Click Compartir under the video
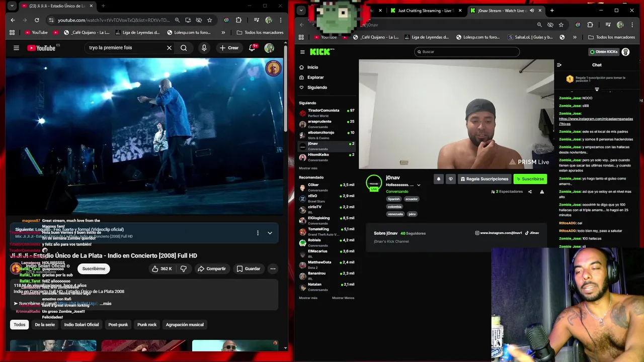This screenshot has width=644, height=362. 211,268
